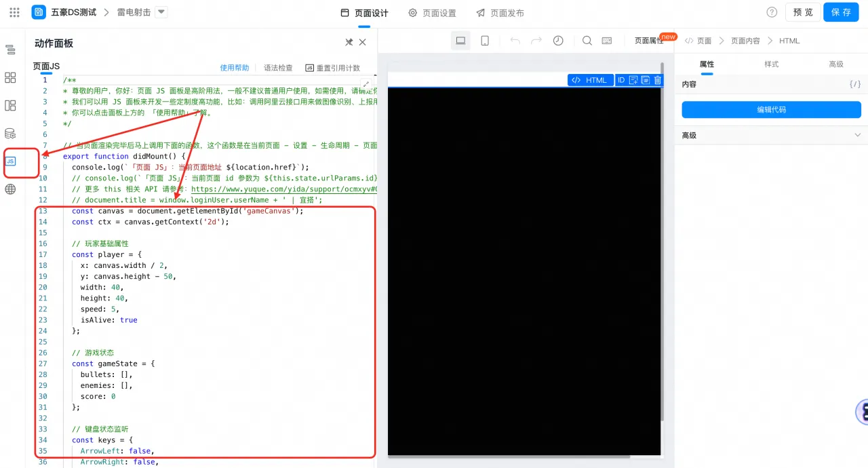Click the first icon right of ID
Viewport: 868px width, 468px height.
[x=633, y=80]
